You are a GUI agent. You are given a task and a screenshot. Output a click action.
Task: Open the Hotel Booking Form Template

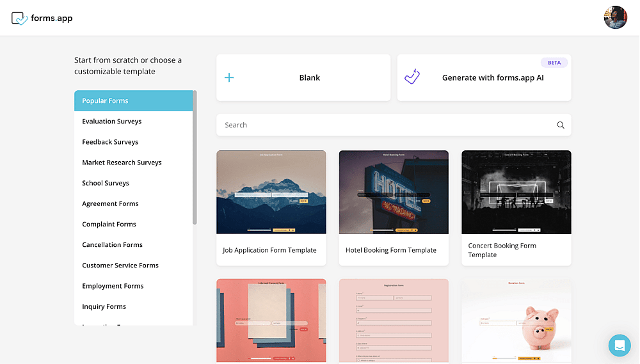tap(394, 208)
